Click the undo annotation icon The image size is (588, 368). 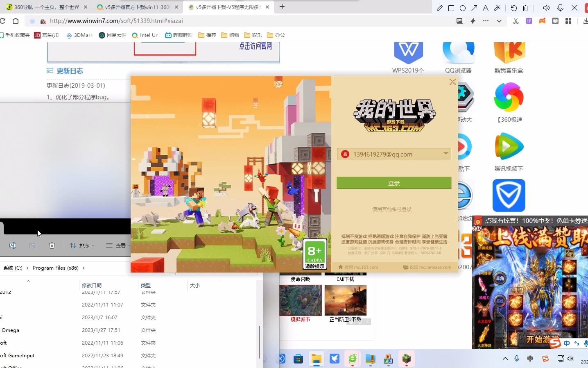coord(514,8)
